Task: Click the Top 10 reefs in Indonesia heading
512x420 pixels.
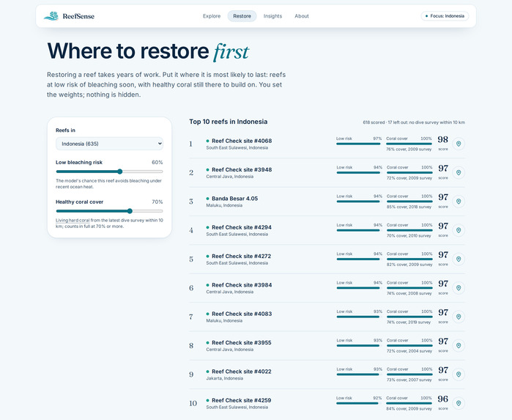Action: (229, 122)
